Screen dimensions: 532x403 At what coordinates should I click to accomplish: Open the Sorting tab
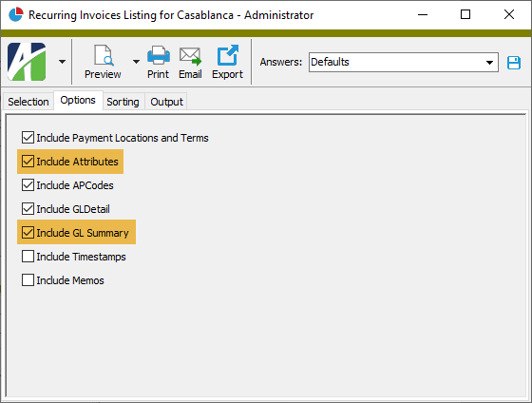[123, 102]
